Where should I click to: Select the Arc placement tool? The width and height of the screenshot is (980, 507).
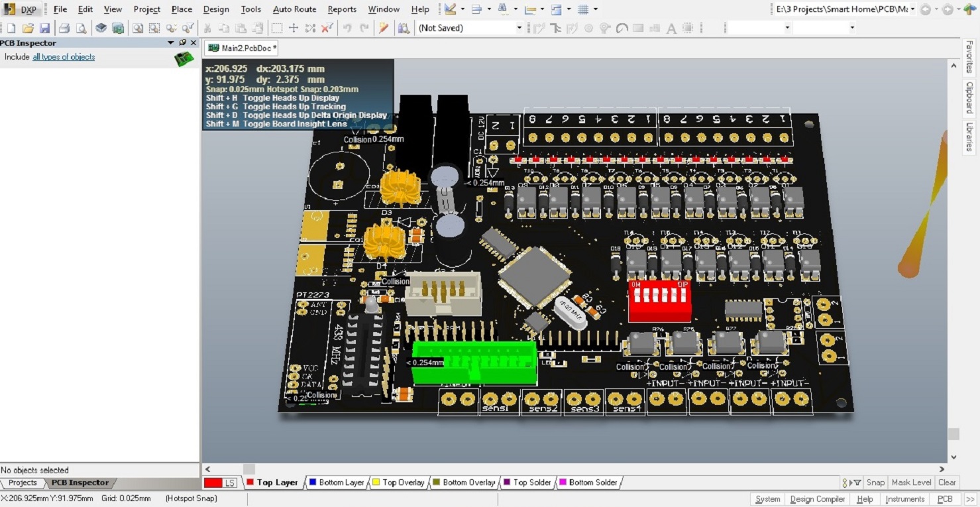click(x=622, y=28)
